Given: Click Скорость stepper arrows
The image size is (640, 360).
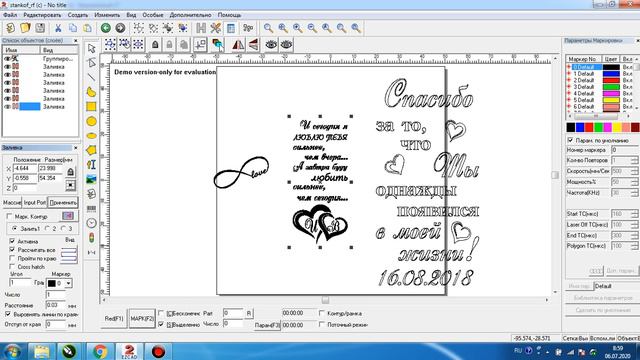Looking at the screenshot, I should (634, 171).
